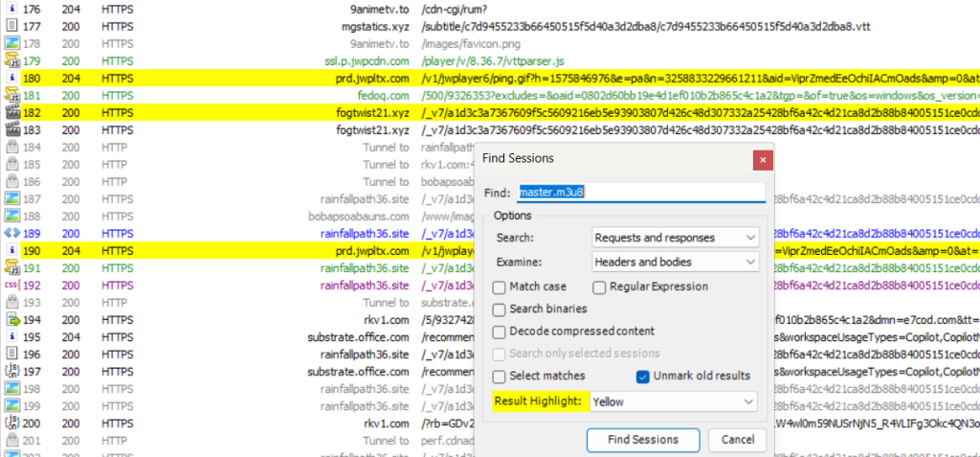
Task: Uncheck Unmark old results
Action: pyautogui.click(x=644, y=376)
